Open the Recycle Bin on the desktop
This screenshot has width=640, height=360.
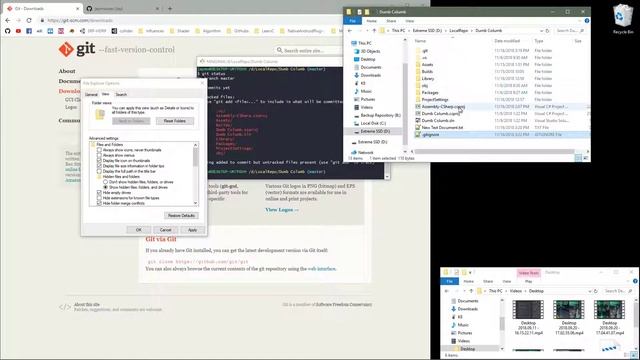[623, 19]
